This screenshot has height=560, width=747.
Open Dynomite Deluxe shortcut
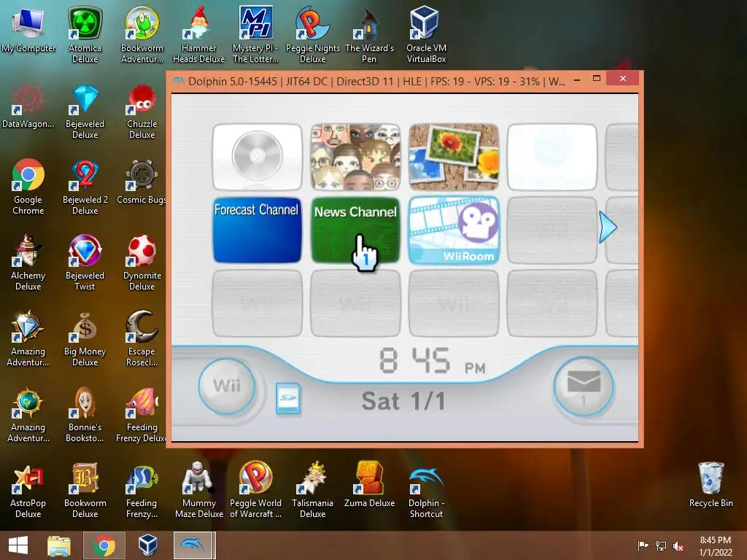142,262
